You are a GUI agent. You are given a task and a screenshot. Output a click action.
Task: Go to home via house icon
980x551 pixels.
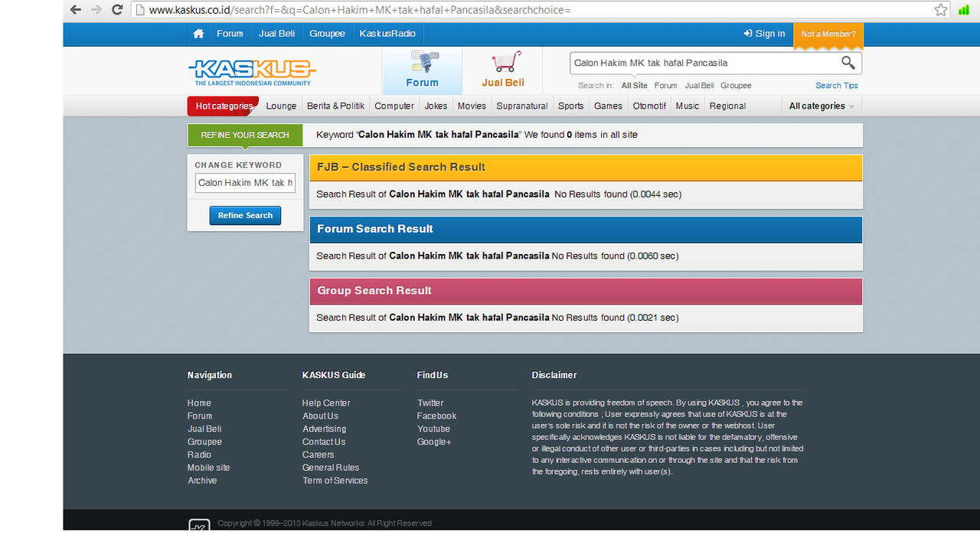point(198,34)
